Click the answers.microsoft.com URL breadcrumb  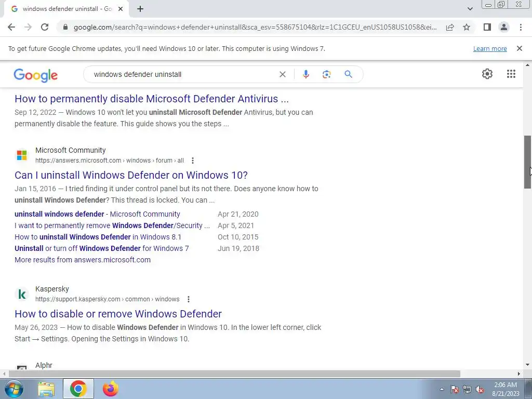pos(110,161)
